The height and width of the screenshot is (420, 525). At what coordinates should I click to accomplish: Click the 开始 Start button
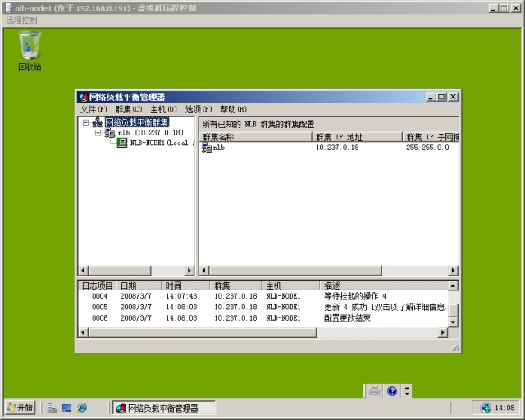[20, 408]
